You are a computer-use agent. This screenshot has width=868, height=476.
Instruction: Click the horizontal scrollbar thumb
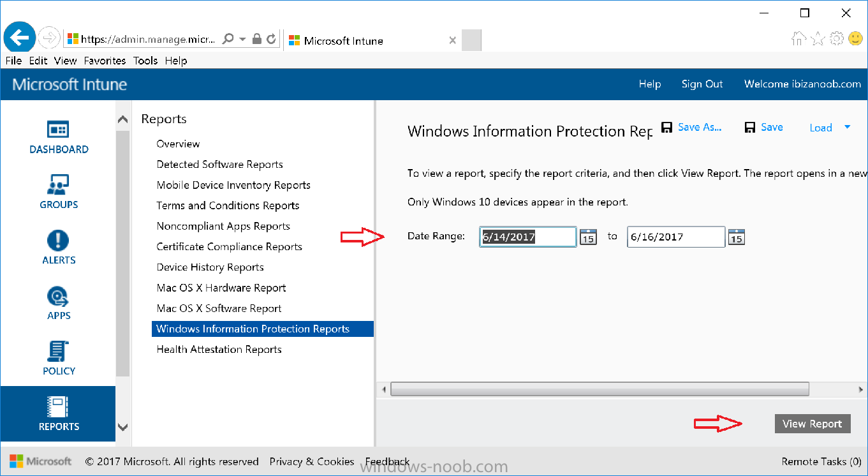[600, 389]
